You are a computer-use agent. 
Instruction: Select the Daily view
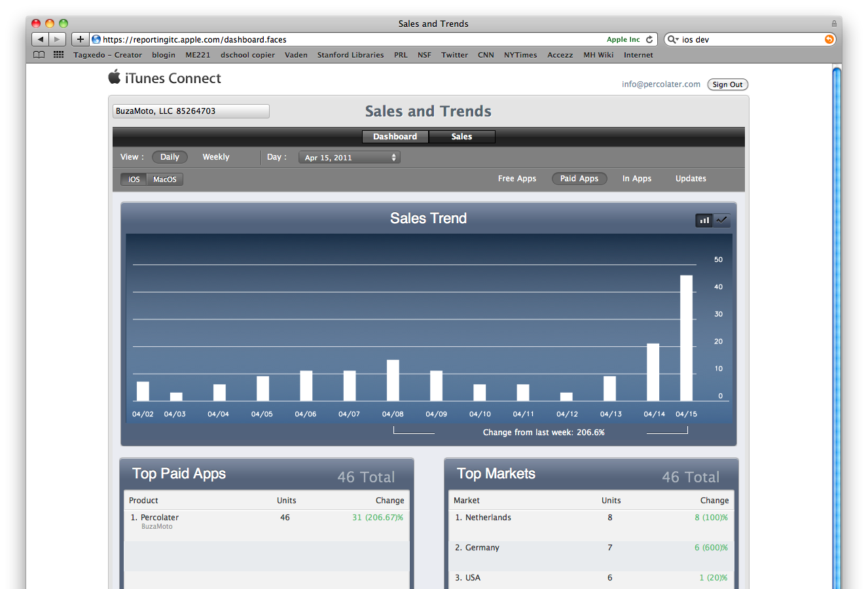click(170, 157)
